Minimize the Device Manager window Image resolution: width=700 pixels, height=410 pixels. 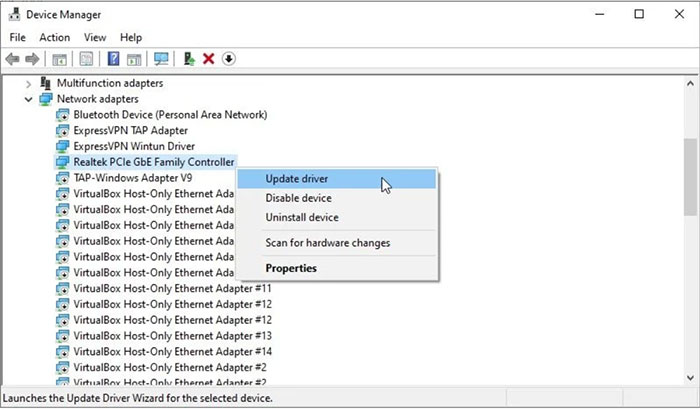click(x=600, y=14)
